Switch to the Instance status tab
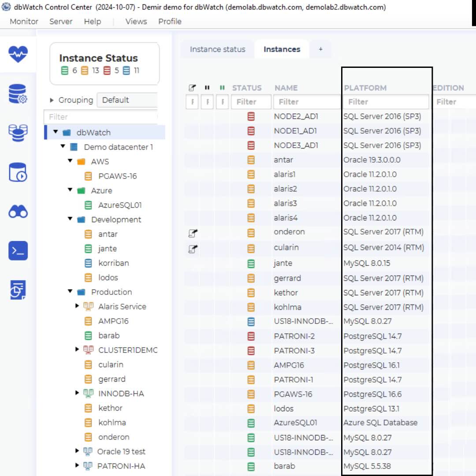The height and width of the screenshot is (476, 476). 217,49
